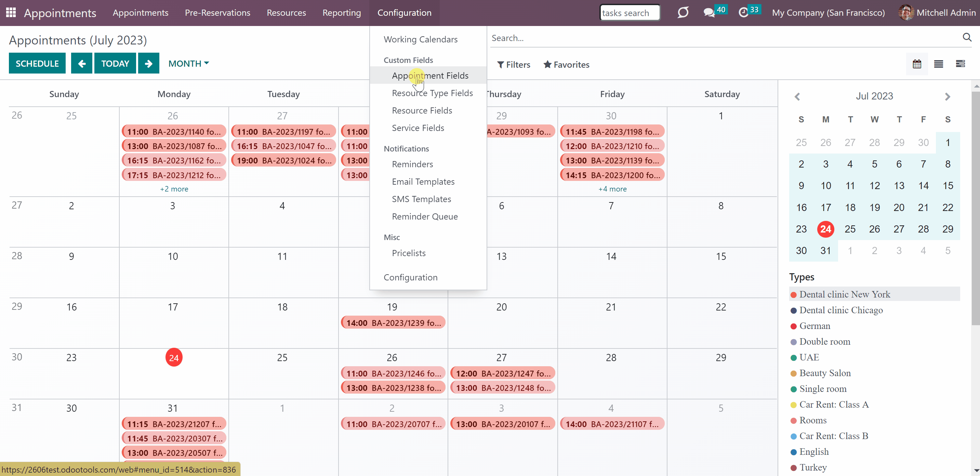Show +4 more appointments on June 30
The width and height of the screenshot is (980, 476).
612,189
